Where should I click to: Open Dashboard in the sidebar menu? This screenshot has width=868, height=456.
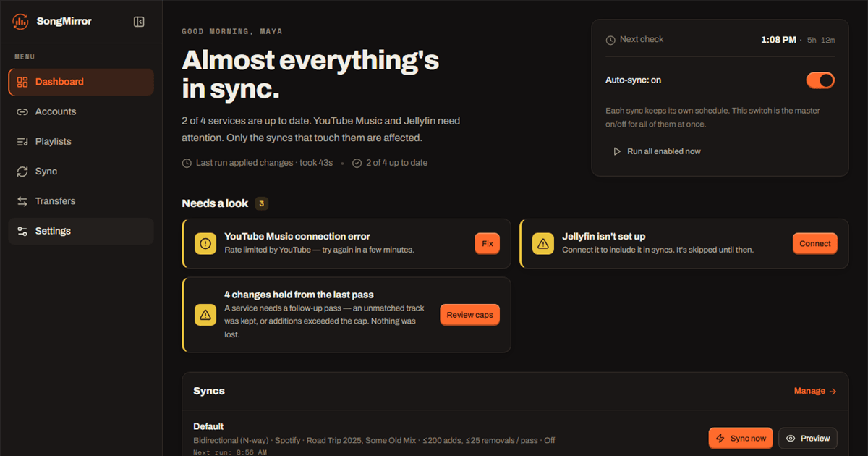(x=81, y=82)
